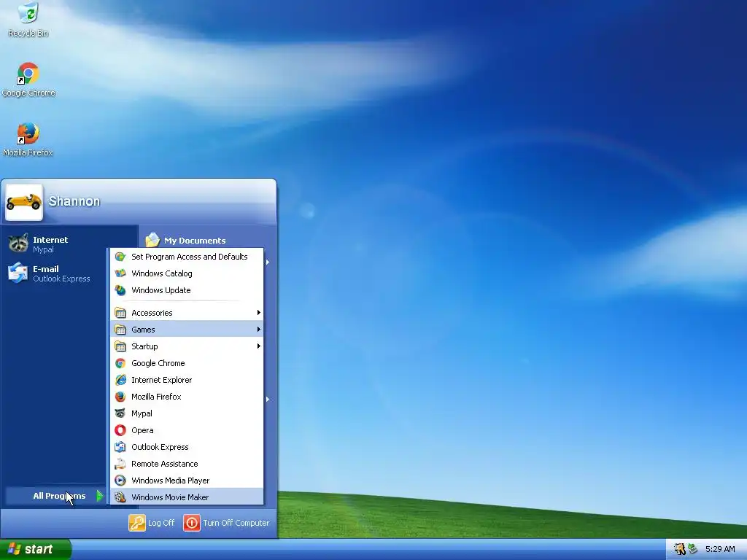Viewport: 747px width, 560px height.
Task: Click the Outlook Express icon beside E-mail
Action: [18, 273]
